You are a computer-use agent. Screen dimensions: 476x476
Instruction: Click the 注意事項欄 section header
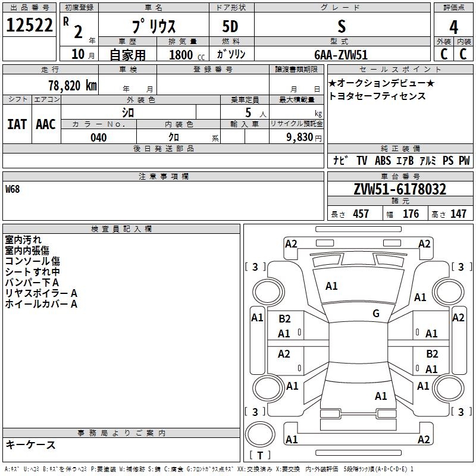[163, 176]
